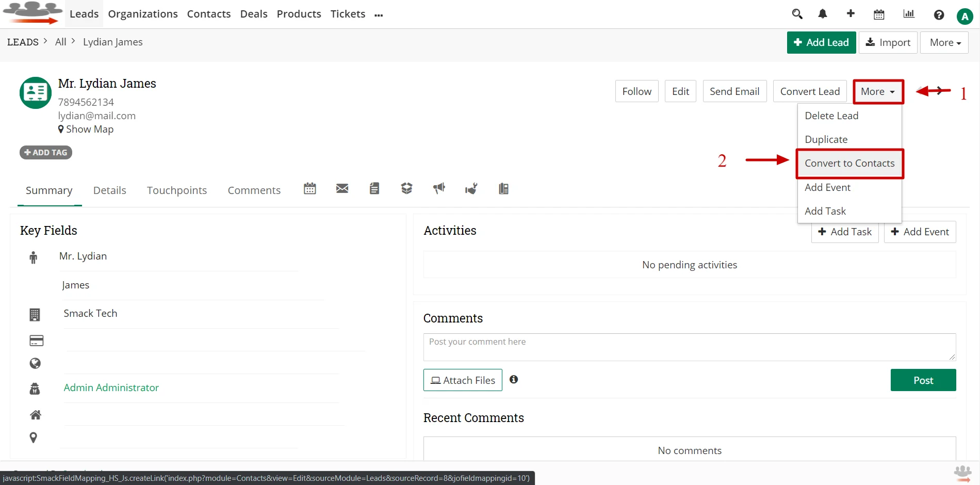Click the comment input field
Screen dimensions: 980x485
click(x=689, y=347)
